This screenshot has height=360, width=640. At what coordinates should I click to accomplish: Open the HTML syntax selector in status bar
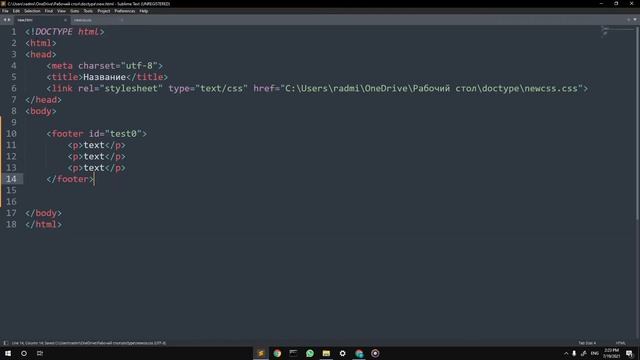(x=620, y=343)
